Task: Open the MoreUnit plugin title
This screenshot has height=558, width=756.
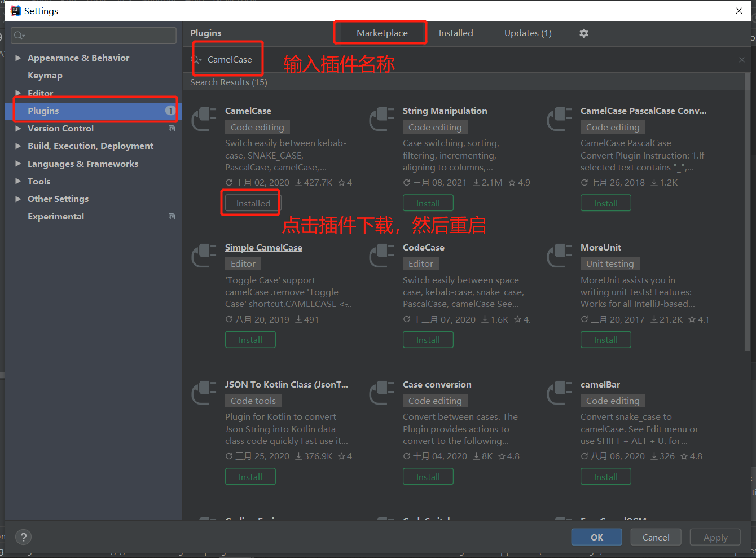Action: 601,248
